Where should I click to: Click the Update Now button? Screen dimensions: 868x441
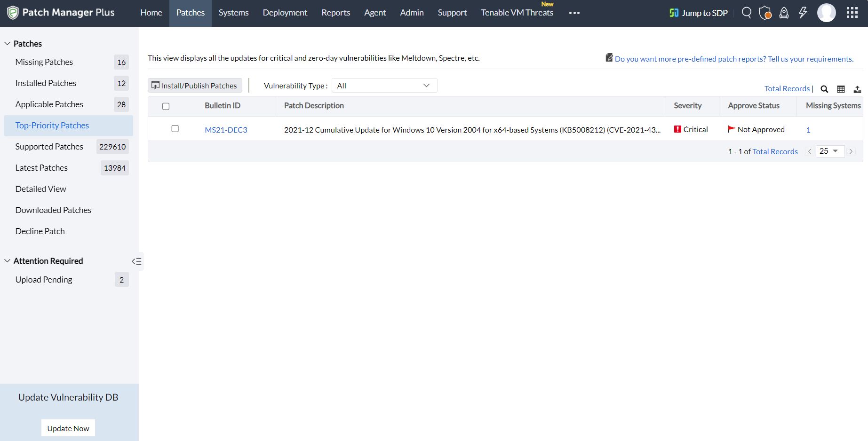pos(68,428)
